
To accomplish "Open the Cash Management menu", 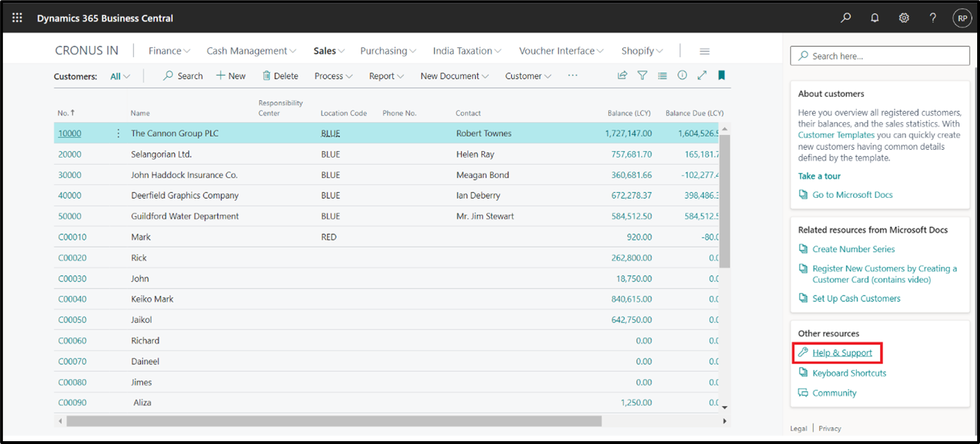I will [252, 51].
